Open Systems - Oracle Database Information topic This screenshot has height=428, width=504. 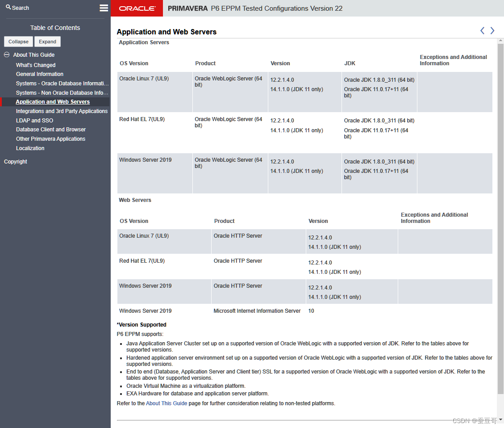pos(62,83)
